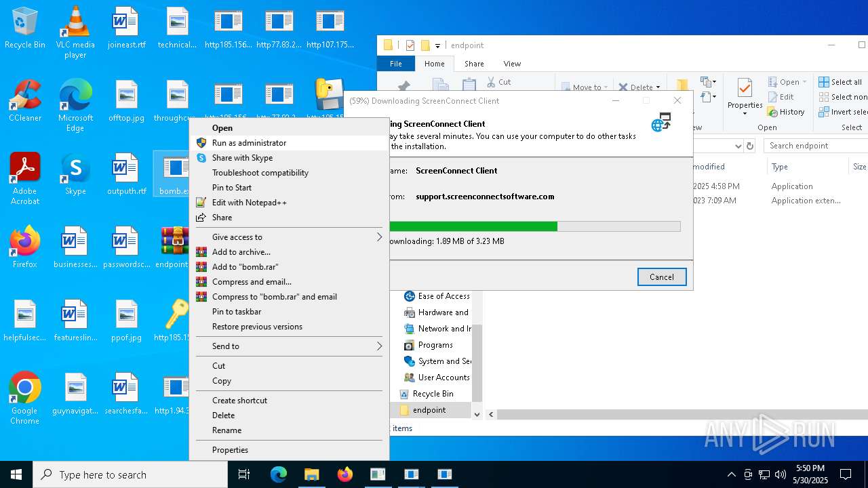This screenshot has height=488, width=868.
Task: Select the endpoint folder in navigation pane
Action: click(429, 410)
